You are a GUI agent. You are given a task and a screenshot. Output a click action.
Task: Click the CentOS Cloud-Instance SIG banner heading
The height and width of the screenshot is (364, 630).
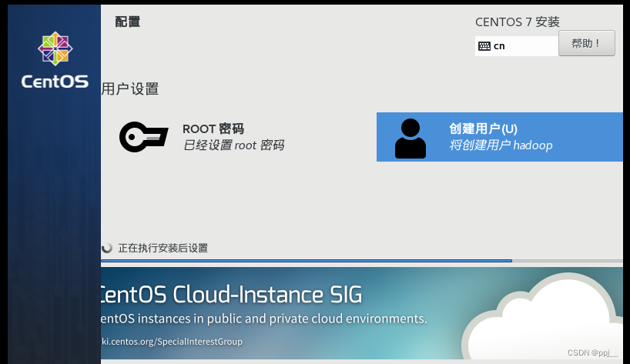click(231, 295)
